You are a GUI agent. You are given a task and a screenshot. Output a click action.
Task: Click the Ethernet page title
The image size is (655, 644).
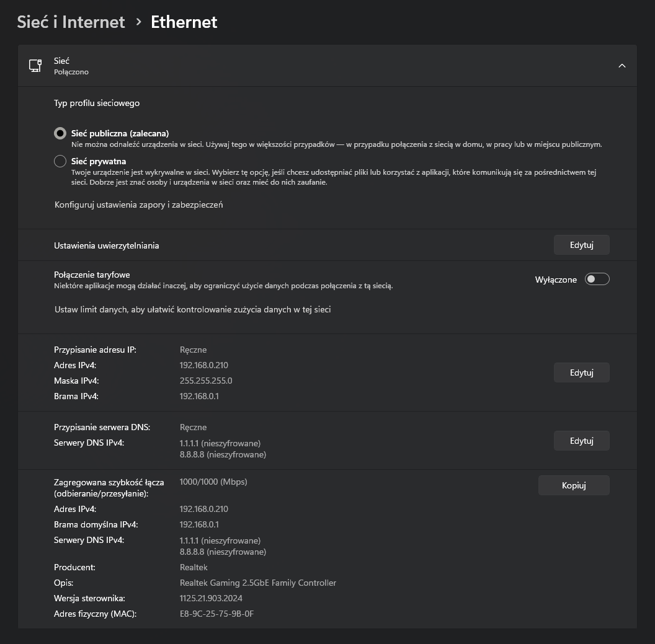(x=184, y=22)
